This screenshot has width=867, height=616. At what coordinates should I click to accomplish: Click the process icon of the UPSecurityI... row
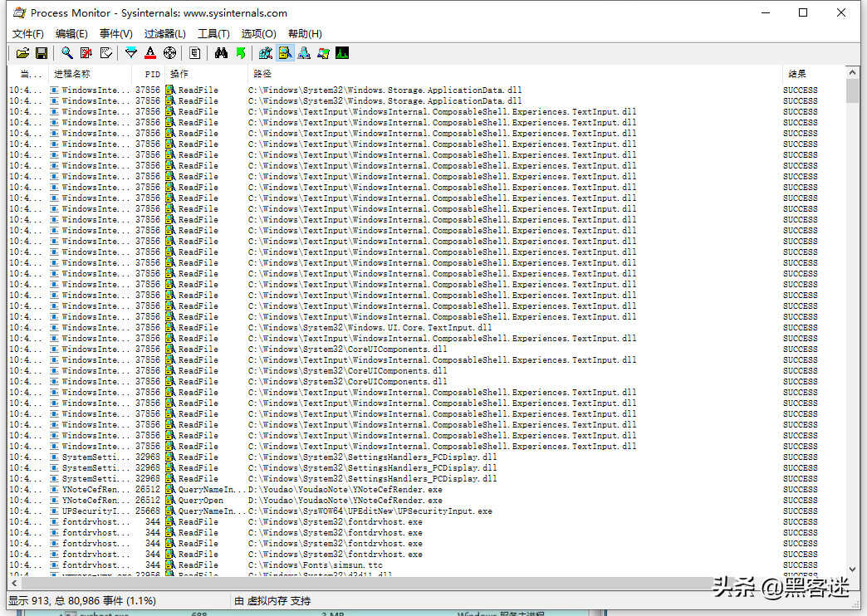(x=54, y=511)
